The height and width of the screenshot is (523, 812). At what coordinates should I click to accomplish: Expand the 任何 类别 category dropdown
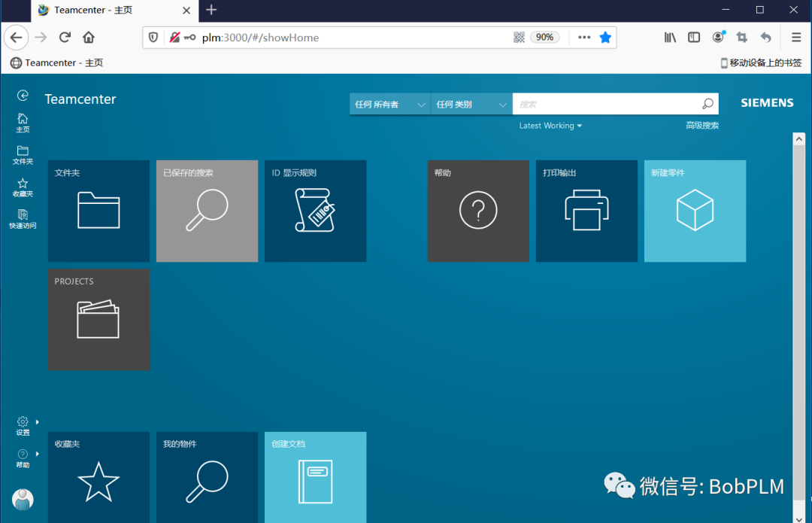(x=471, y=104)
